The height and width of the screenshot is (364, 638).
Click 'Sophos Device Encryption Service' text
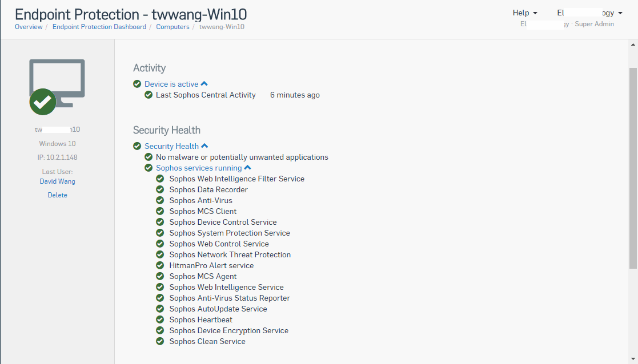[x=228, y=331]
